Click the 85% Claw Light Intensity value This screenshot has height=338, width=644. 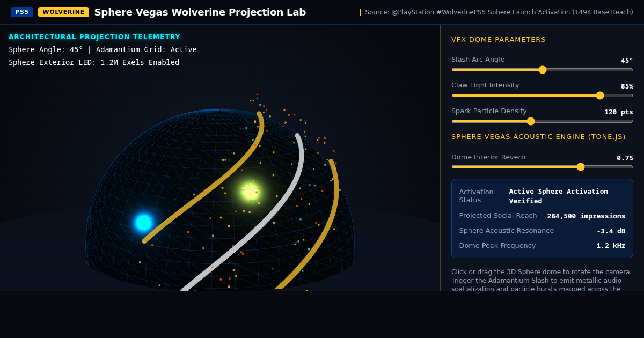(x=627, y=86)
